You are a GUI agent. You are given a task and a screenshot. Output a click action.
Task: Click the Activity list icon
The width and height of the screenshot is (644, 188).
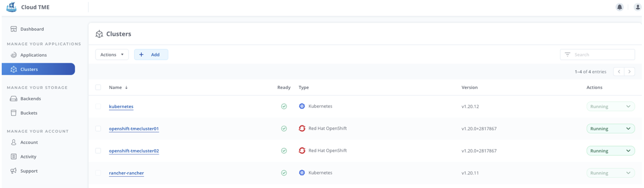tap(13, 157)
